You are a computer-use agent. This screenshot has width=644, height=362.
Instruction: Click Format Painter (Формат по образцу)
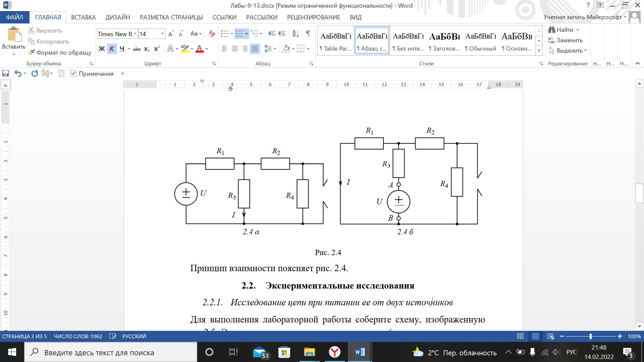pyautogui.click(x=60, y=53)
